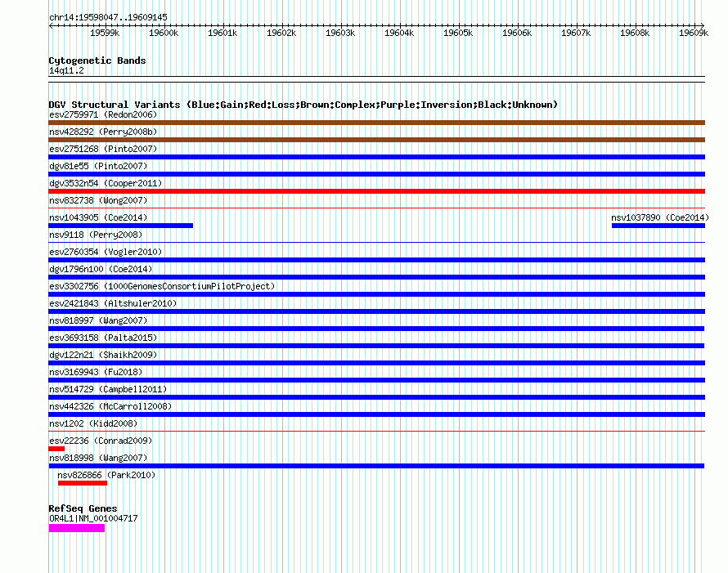This screenshot has height=573, width=728.
Task: Click the nsv1202 (Kidd2008) variant label
Action: click(93, 423)
